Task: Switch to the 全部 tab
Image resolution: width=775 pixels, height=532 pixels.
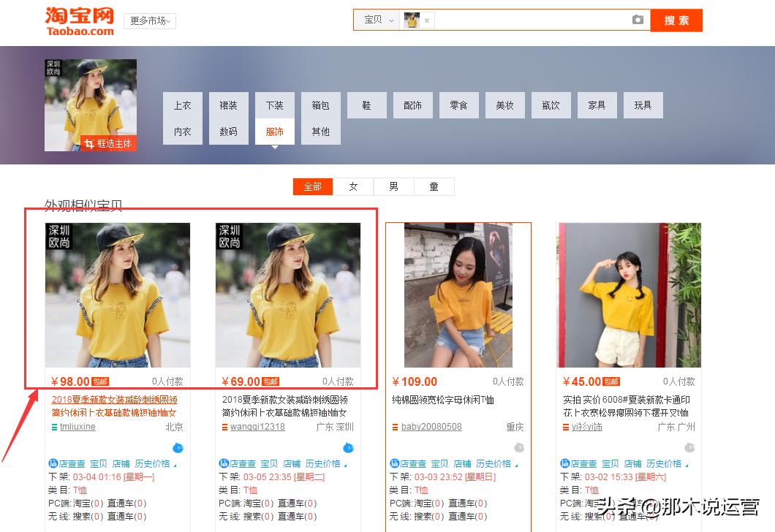Action: 313,186
